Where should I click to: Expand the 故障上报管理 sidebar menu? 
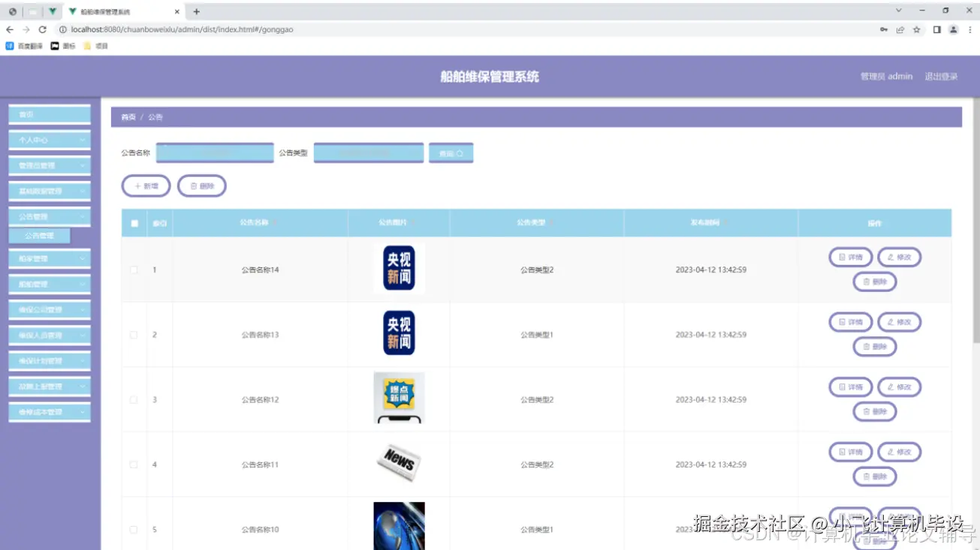point(50,386)
